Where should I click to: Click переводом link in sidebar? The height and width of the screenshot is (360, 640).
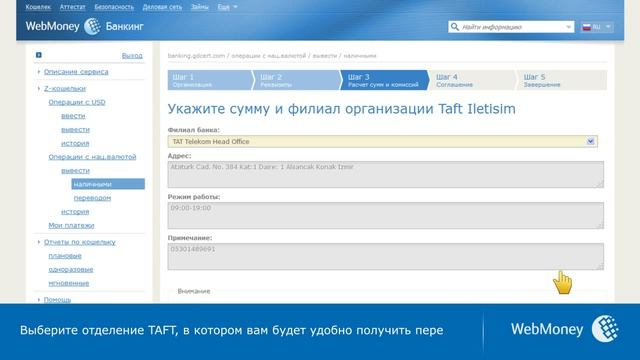(92, 198)
